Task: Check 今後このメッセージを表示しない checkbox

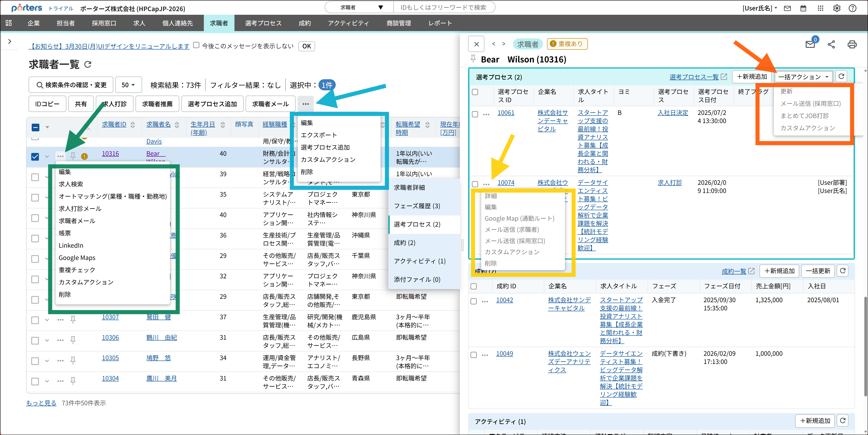Action: pos(196,45)
